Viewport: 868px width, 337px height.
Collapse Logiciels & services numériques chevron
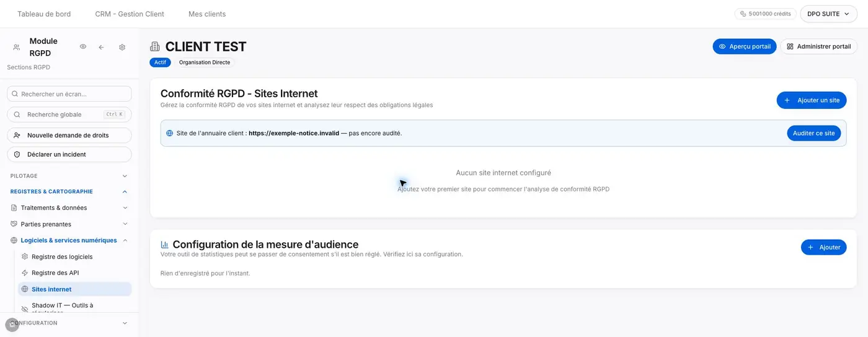click(125, 240)
